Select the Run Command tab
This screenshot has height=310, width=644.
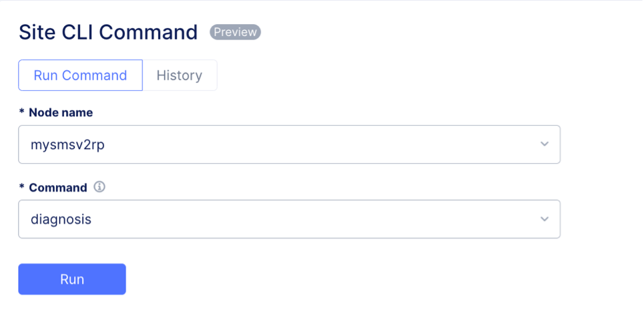(x=80, y=75)
